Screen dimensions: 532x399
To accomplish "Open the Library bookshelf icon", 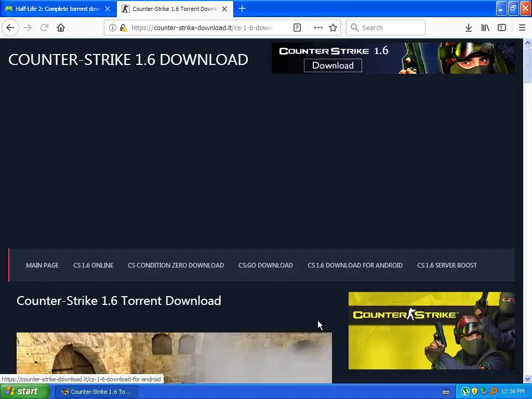I will tap(485, 28).
